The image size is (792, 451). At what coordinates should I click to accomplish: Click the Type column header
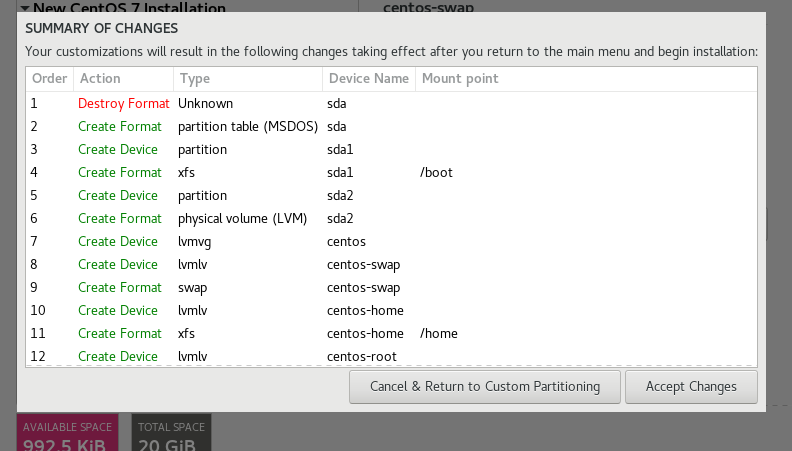(x=248, y=79)
